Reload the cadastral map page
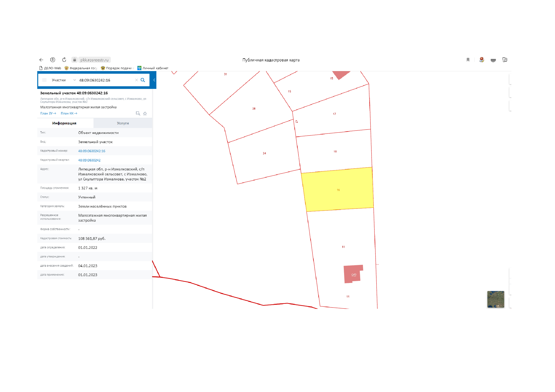This screenshot has width=555, height=392. click(64, 60)
